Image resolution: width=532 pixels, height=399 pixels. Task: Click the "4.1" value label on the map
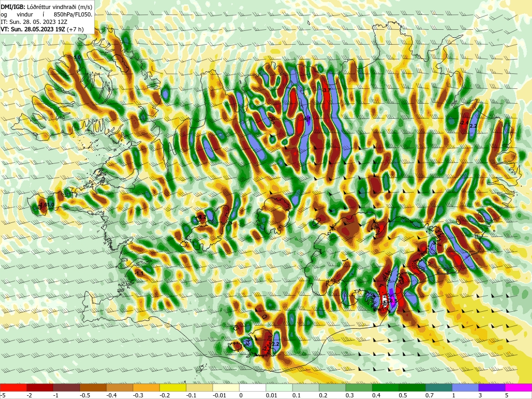(x=307, y=119)
